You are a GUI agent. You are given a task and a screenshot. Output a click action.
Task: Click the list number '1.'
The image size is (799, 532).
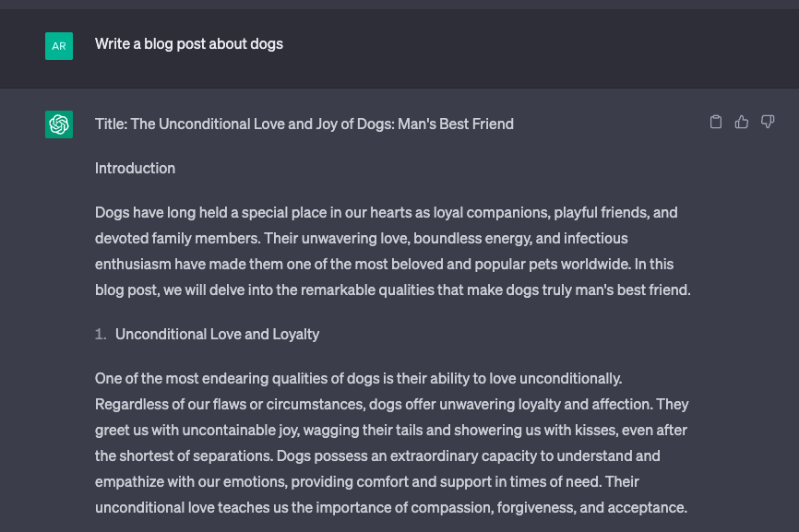pos(101,335)
